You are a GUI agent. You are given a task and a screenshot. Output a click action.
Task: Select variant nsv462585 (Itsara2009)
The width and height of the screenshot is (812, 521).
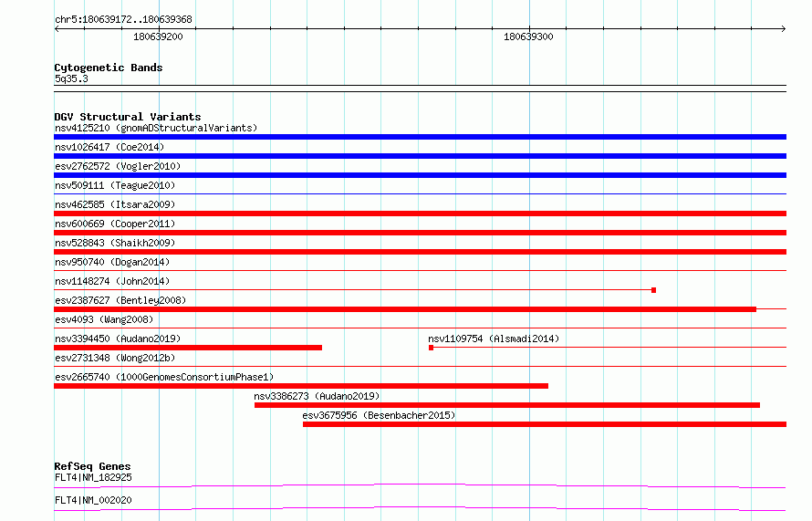(x=115, y=204)
